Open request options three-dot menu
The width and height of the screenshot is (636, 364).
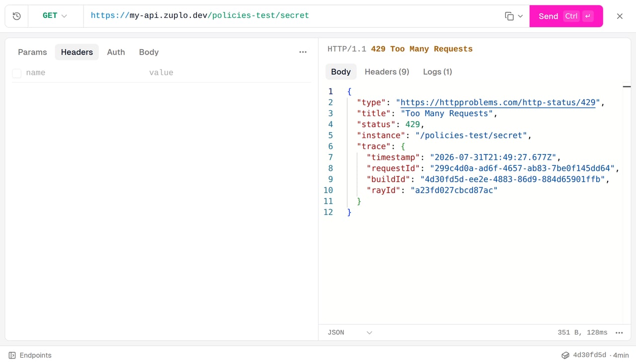(303, 52)
